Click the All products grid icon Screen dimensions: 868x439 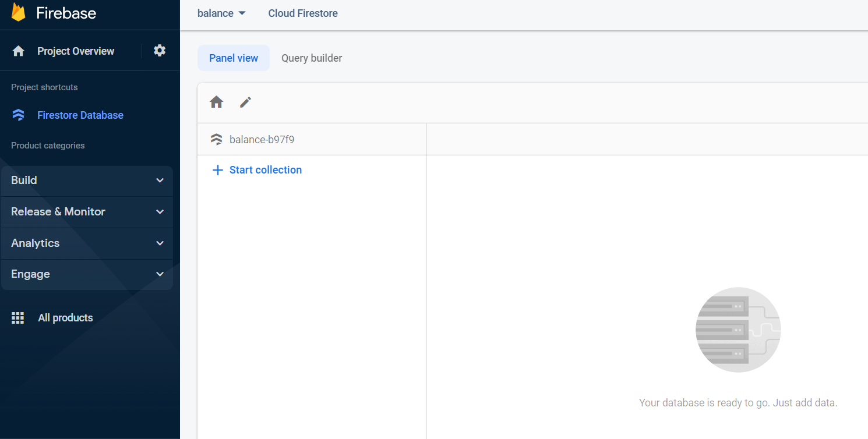tap(18, 318)
